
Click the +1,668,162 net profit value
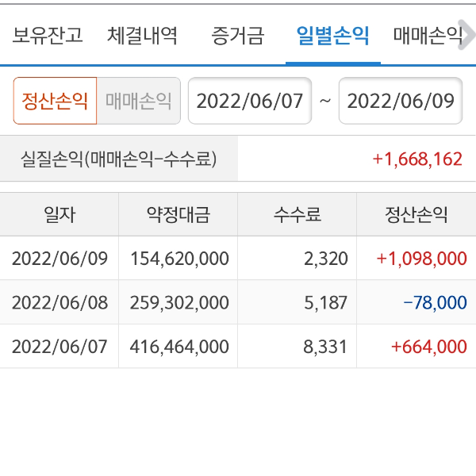[416, 159]
